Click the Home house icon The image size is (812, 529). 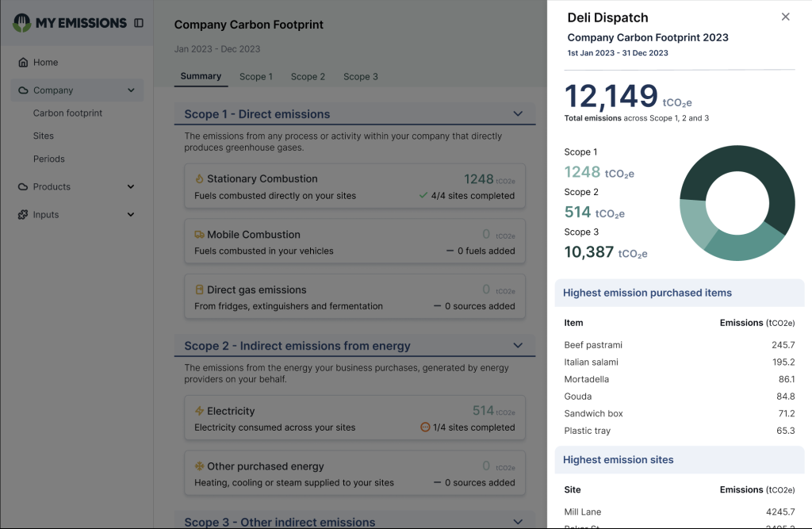click(23, 63)
